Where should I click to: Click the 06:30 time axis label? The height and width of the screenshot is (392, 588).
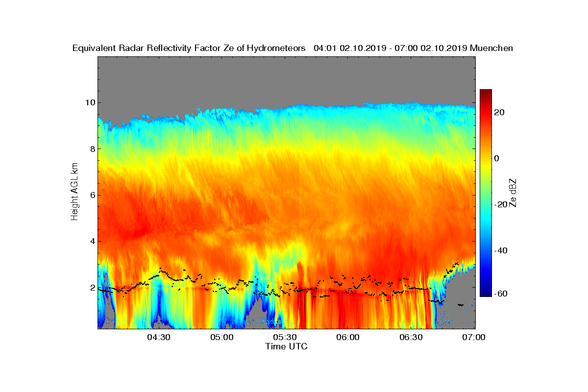pyautogui.click(x=412, y=338)
